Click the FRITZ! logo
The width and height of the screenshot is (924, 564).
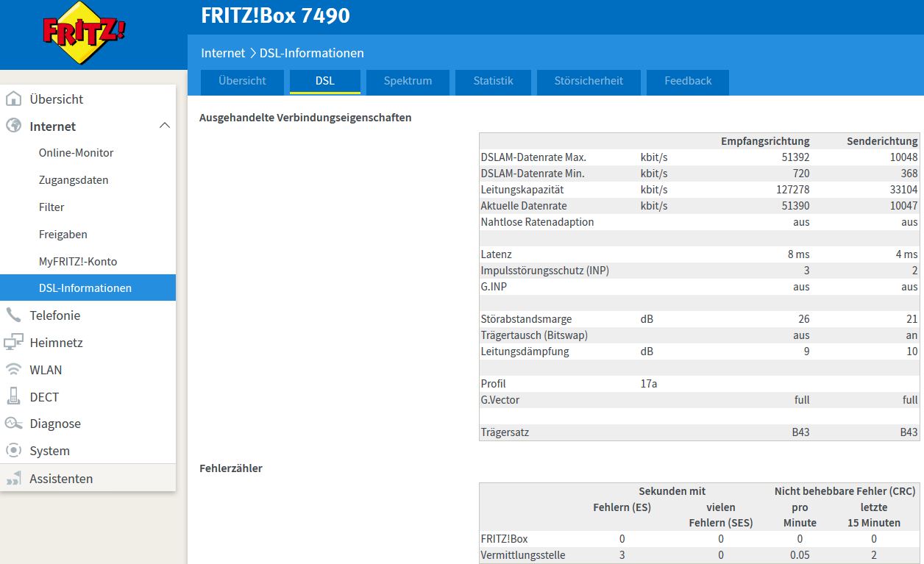point(84,32)
